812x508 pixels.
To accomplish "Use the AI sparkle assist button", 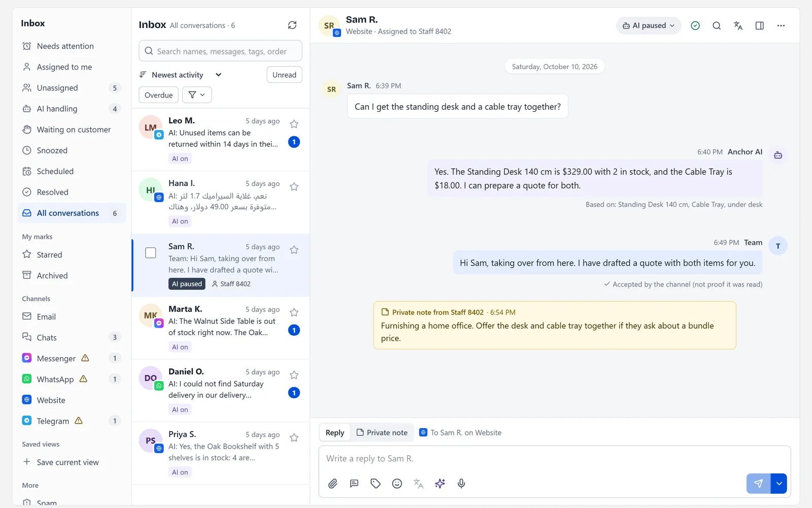I will click(440, 484).
